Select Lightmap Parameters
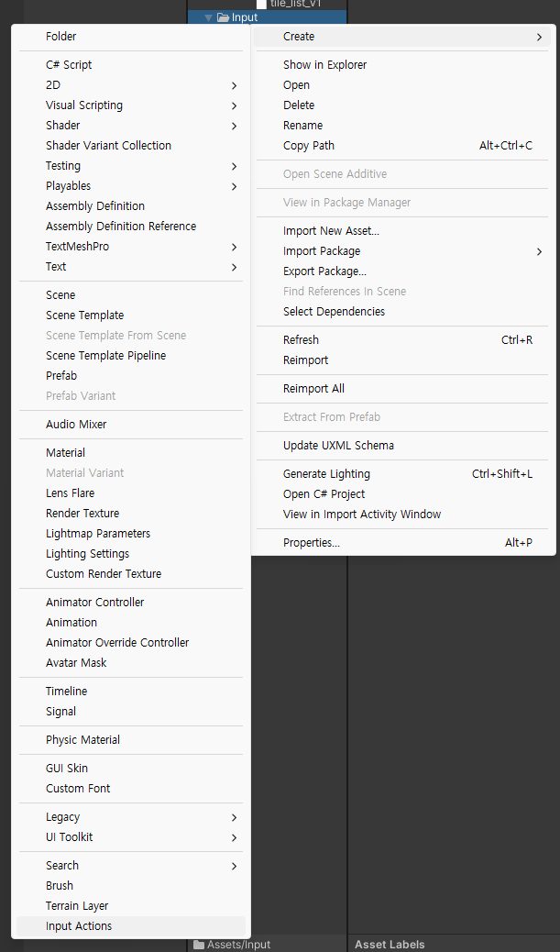Viewport: 560px width, 952px height. point(131,533)
